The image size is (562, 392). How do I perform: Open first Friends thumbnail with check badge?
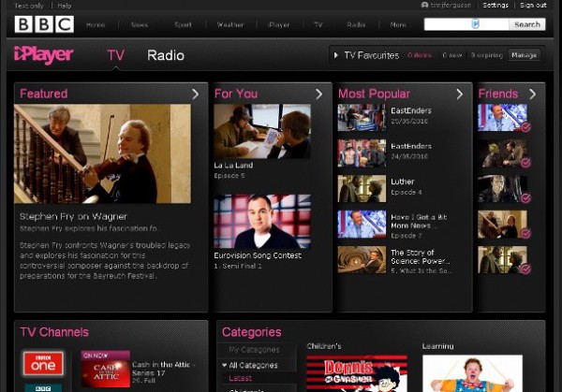pos(502,118)
